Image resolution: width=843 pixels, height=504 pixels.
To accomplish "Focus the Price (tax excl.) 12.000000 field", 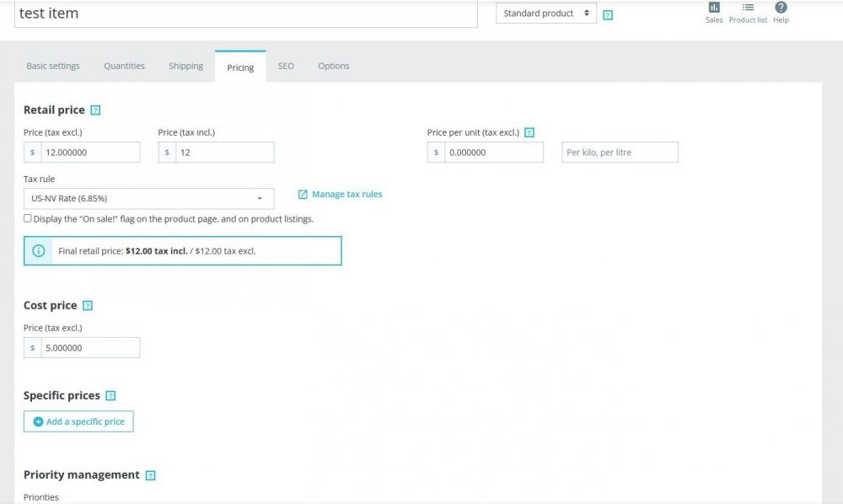I will pyautogui.click(x=90, y=153).
